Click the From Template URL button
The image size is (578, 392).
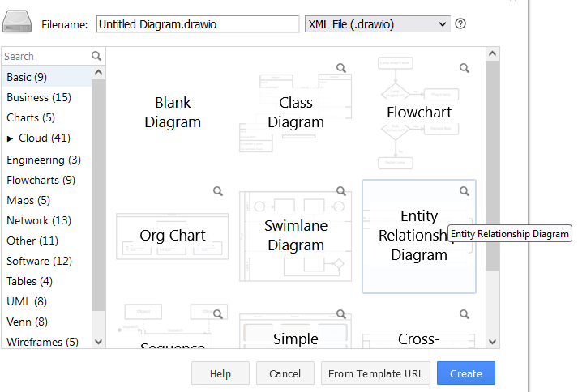point(375,373)
